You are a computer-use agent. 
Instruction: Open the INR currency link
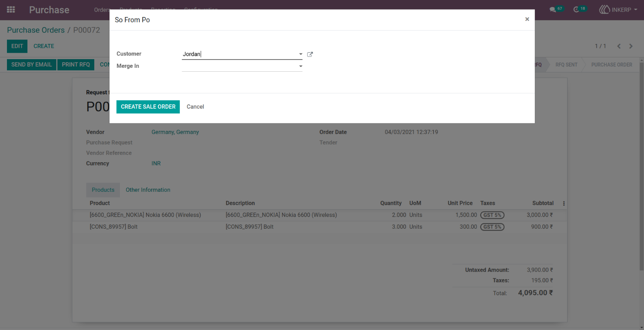point(156,163)
